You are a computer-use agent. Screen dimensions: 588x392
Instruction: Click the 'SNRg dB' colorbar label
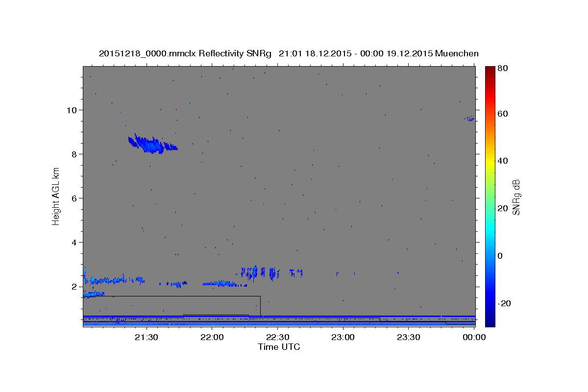tap(516, 197)
